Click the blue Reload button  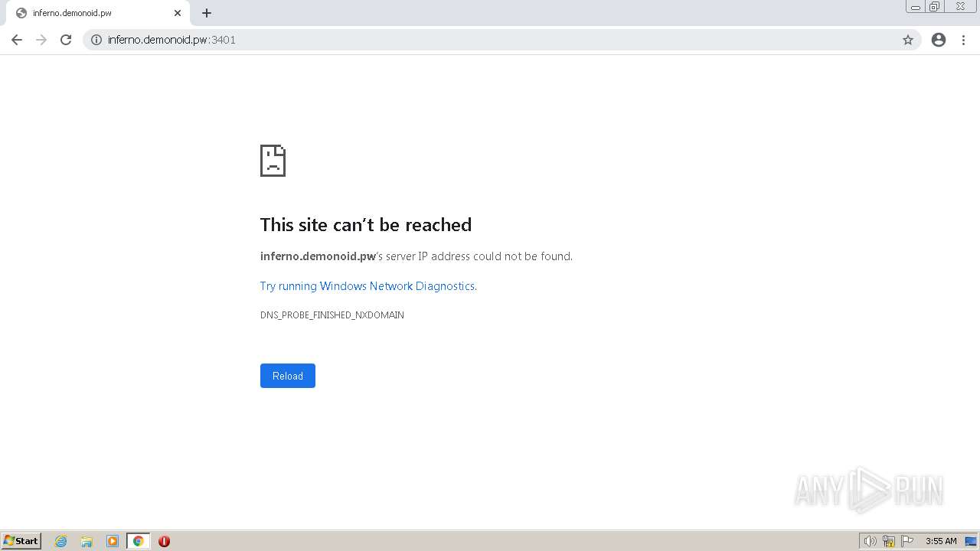point(288,376)
